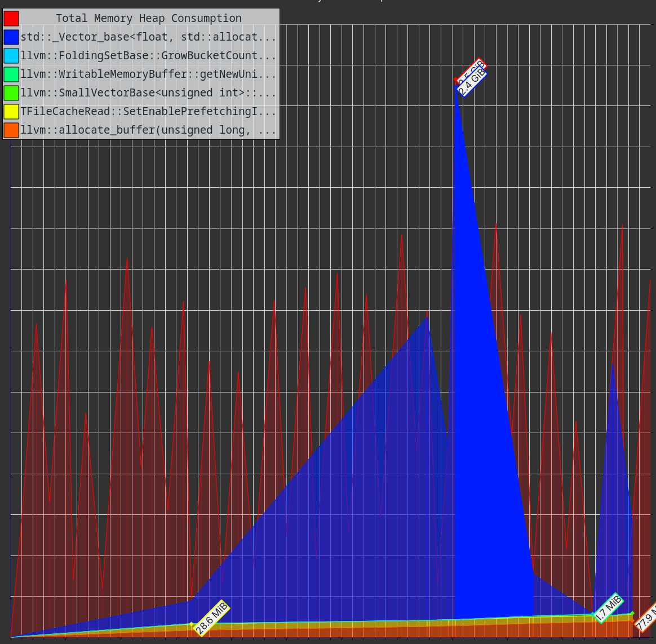
Task: Select the llvm::allocate_buffer(unsigned long legend text
Action: (148, 130)
